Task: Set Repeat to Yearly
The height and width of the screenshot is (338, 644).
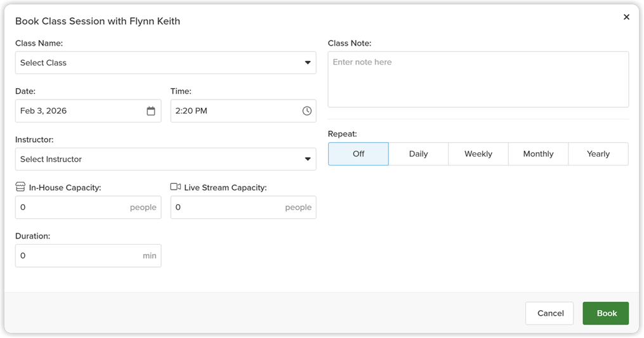Action: (x=598, y=154)
